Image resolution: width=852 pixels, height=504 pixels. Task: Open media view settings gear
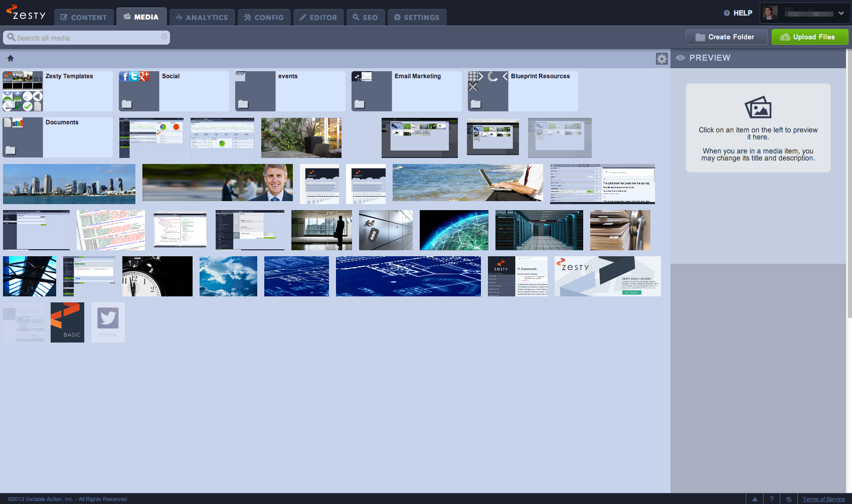(x=662, y=59)
